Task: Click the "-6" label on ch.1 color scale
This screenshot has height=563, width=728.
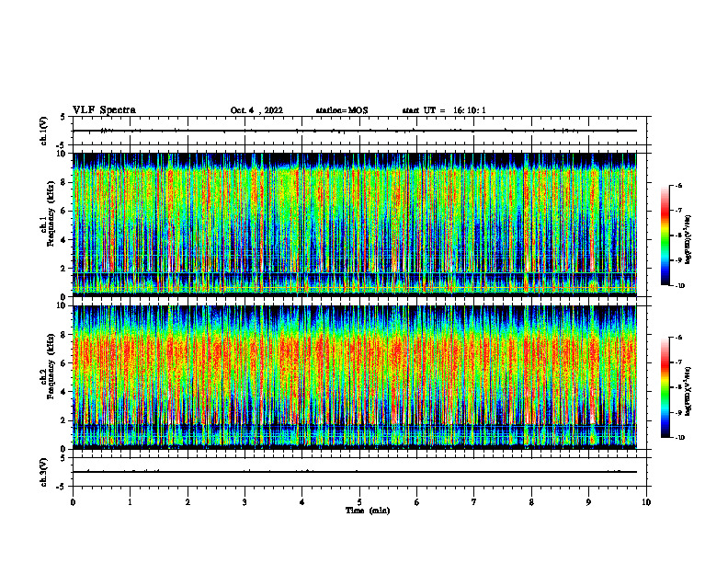Action: click(678, 186)
